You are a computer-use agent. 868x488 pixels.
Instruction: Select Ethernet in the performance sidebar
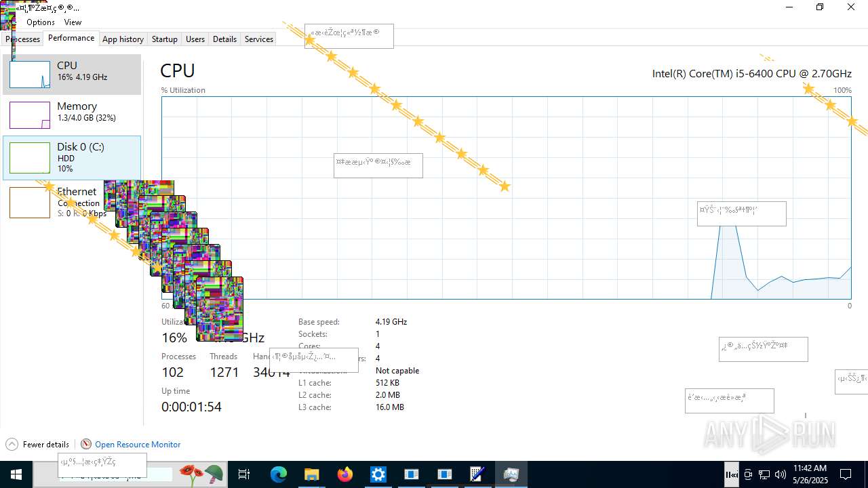click(72, 202)
